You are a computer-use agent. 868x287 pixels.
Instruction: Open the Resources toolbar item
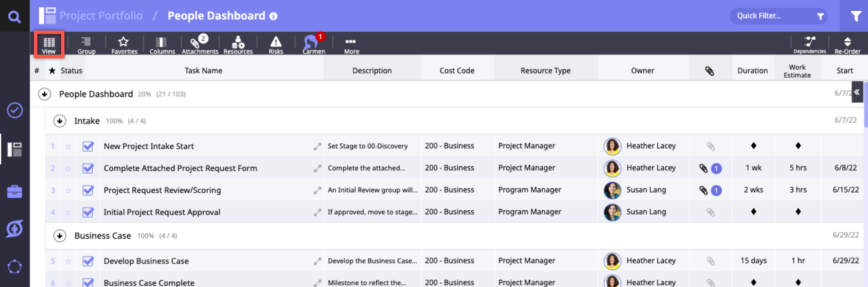point(238,45)
